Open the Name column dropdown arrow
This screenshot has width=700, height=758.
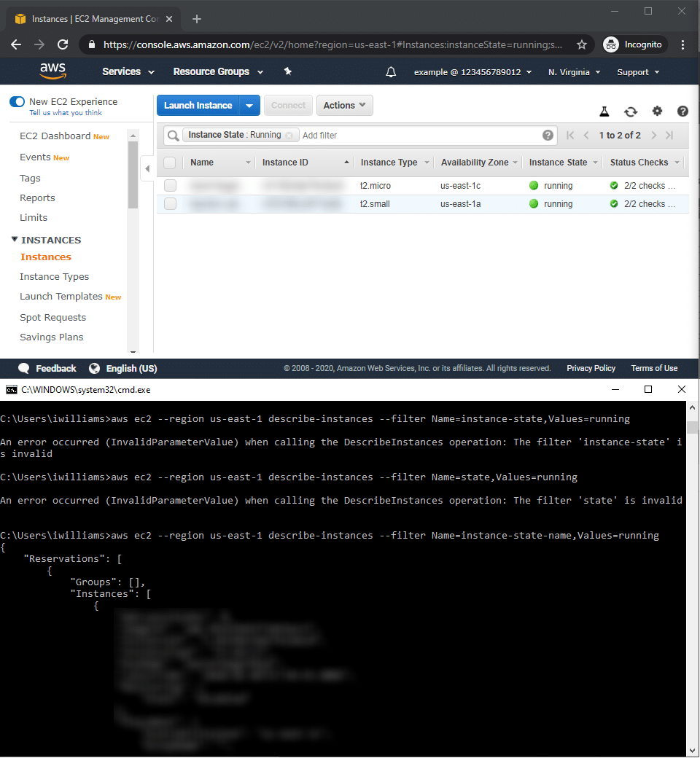pos(248,163)
